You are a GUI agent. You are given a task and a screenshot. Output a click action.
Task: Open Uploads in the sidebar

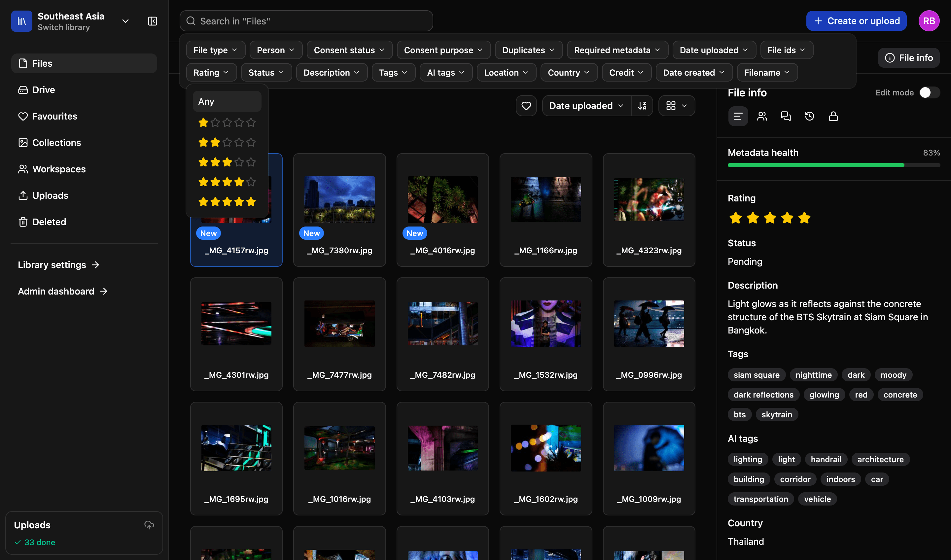tap(84, 195)
